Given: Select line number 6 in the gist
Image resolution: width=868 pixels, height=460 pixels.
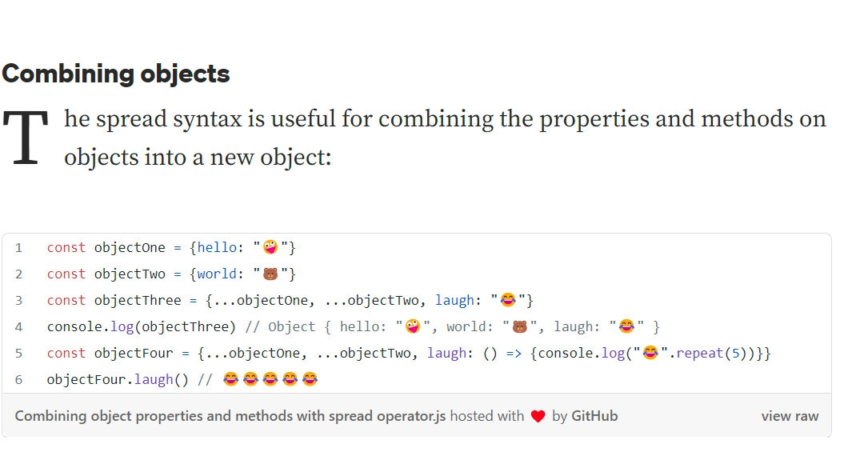Looking at the screenshot, I should point(18,379).
